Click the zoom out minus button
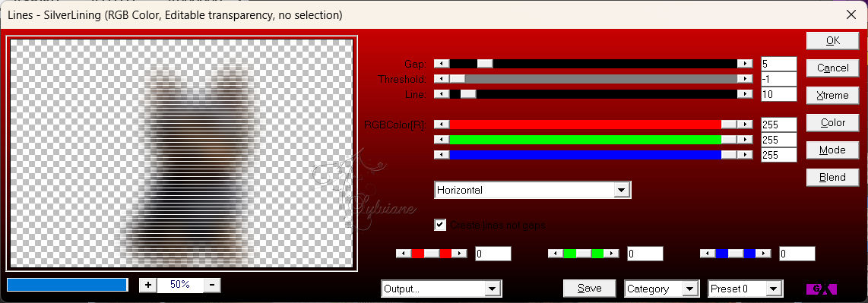Viewport: 868px width, 303px height. coord(212,285)
